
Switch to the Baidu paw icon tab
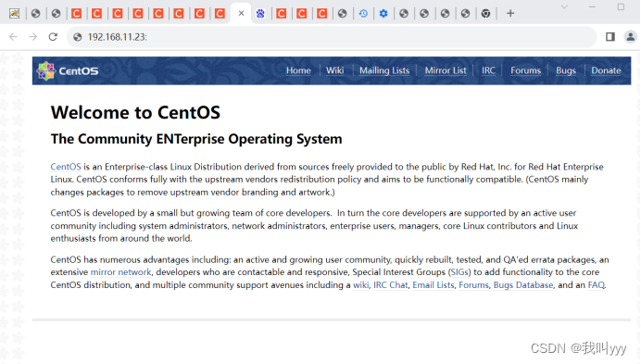[260, 14]
